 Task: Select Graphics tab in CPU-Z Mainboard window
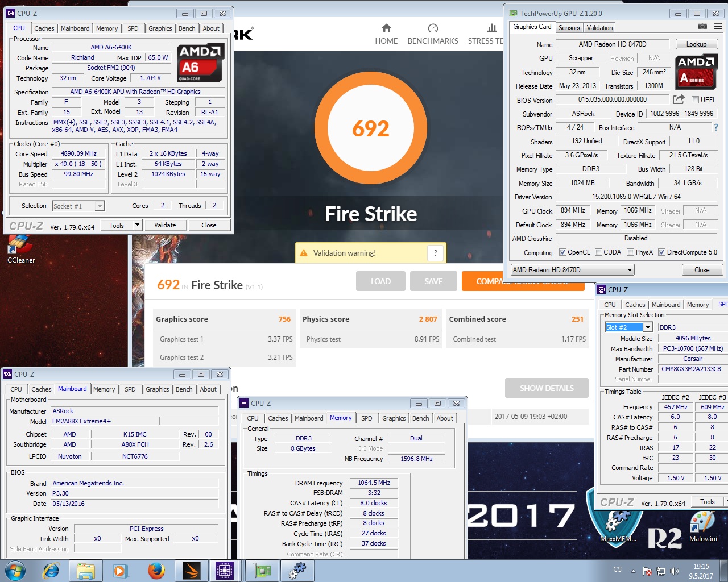[x=157, y=389]
